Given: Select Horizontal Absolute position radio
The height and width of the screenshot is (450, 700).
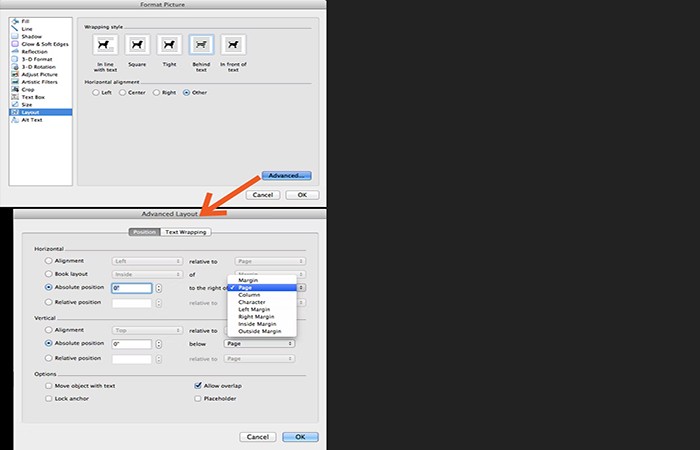Looking at the screenshot, I should click(48, 288).
